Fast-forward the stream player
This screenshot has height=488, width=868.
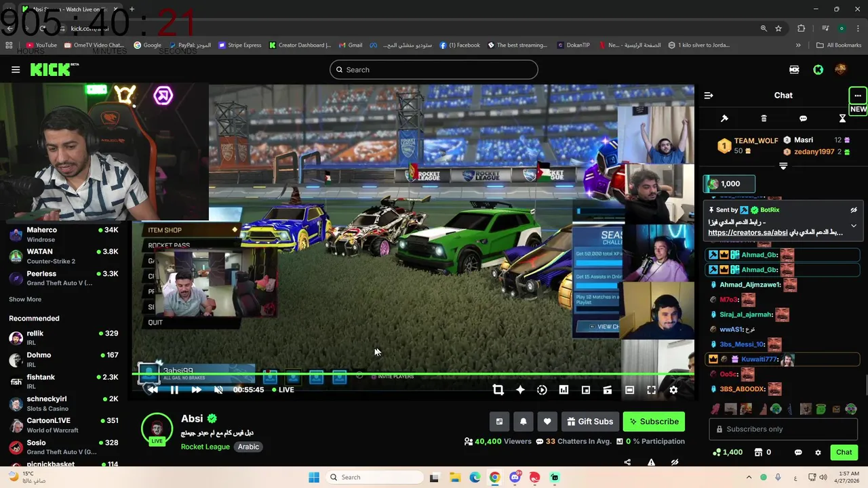(x=196, y=390)
